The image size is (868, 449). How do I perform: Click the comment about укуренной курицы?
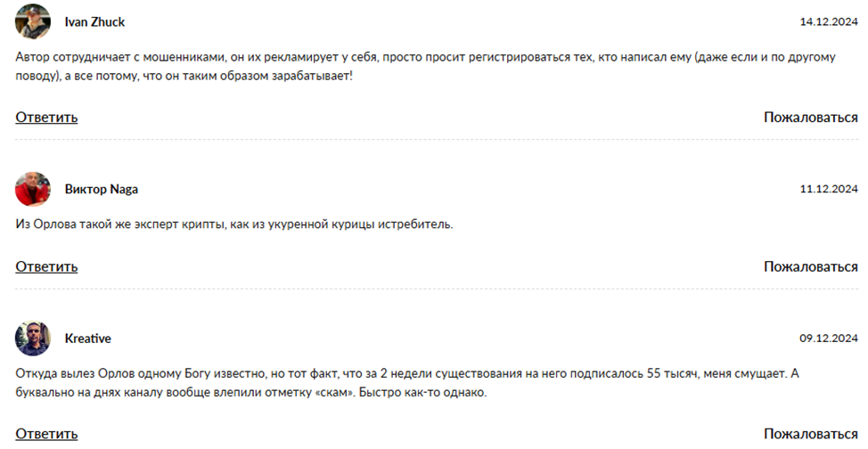234,224
